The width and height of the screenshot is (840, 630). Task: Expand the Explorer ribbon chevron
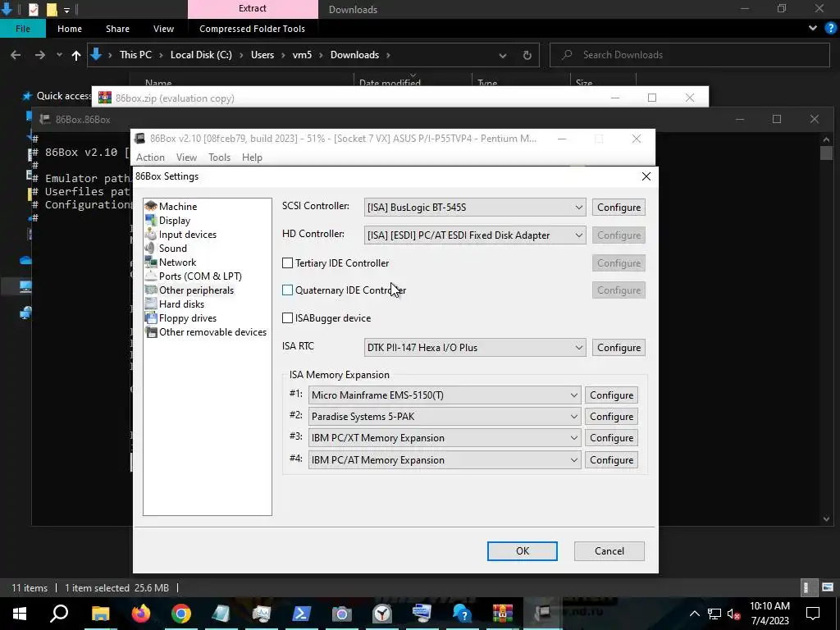click(813, 29)
